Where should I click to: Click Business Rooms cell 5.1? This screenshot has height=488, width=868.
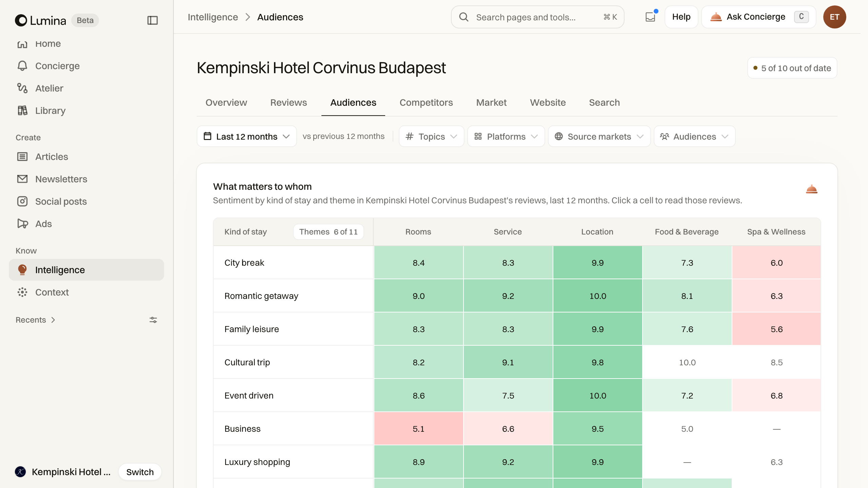click(x=418, y=429)
